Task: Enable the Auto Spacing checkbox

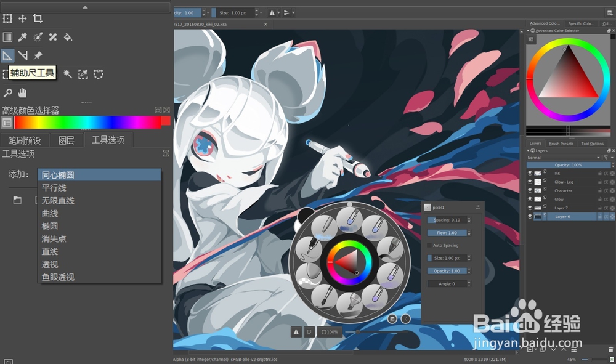Action: coord(429,245)
